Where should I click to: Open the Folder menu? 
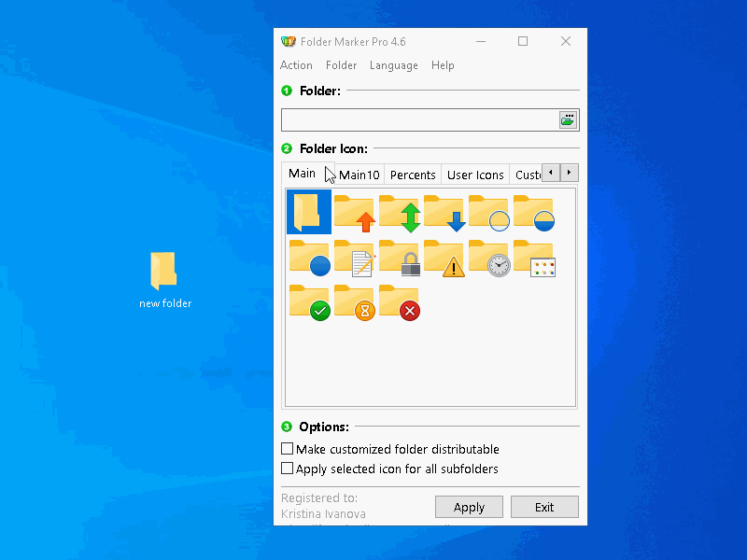pos(341,65)
